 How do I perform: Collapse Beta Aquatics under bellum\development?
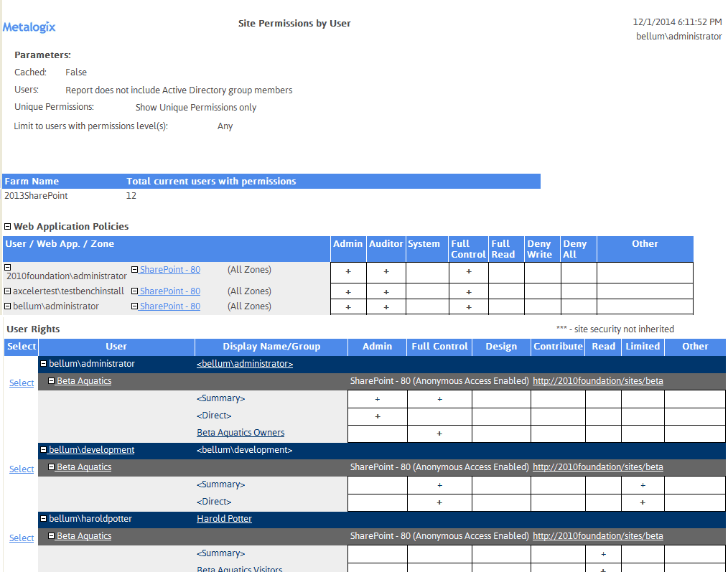50,466
